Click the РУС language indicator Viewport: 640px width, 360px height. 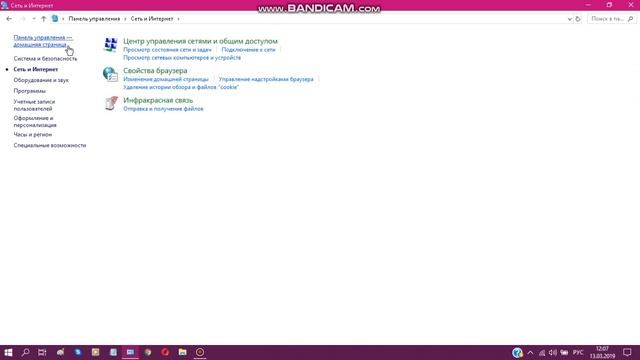pos(578,353)
